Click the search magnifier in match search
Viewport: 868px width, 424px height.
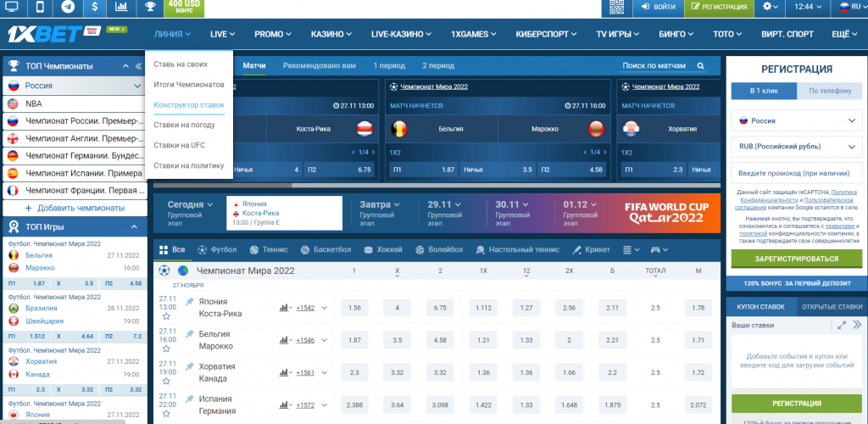(x=701, y=65)
